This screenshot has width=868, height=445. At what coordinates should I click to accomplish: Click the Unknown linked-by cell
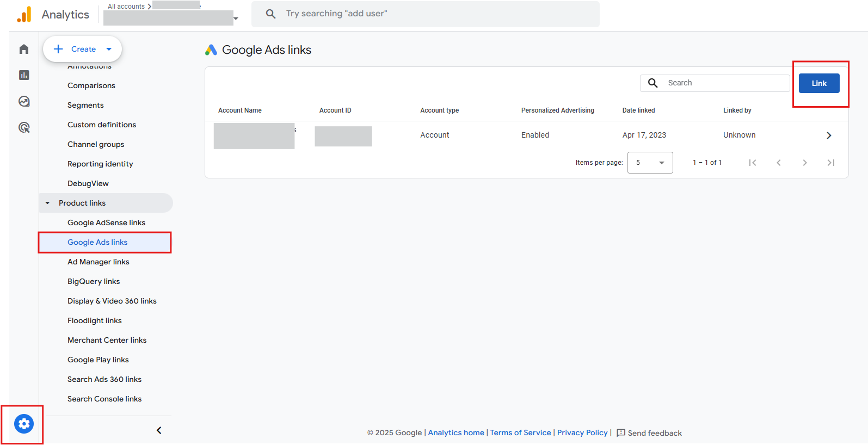click(740, 135)
